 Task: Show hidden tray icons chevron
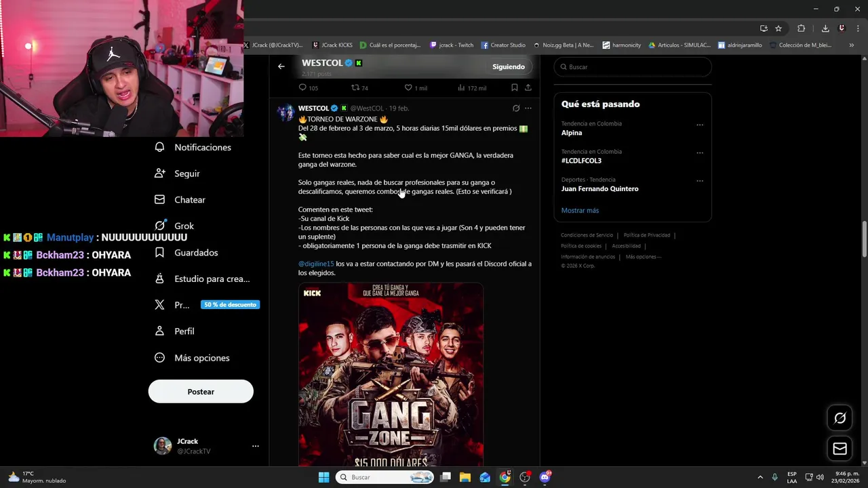[759, 477]
